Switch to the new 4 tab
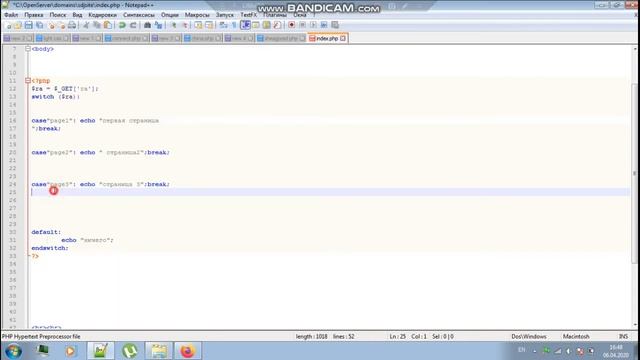 (x=239, y=38)
